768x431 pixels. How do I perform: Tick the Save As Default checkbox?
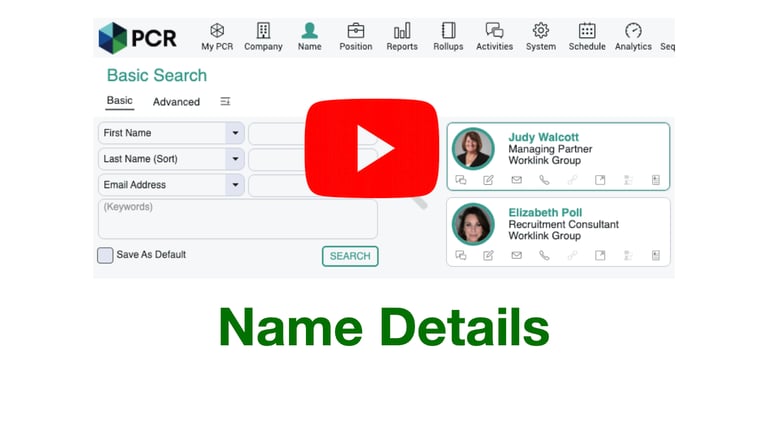tap(105, 255)
